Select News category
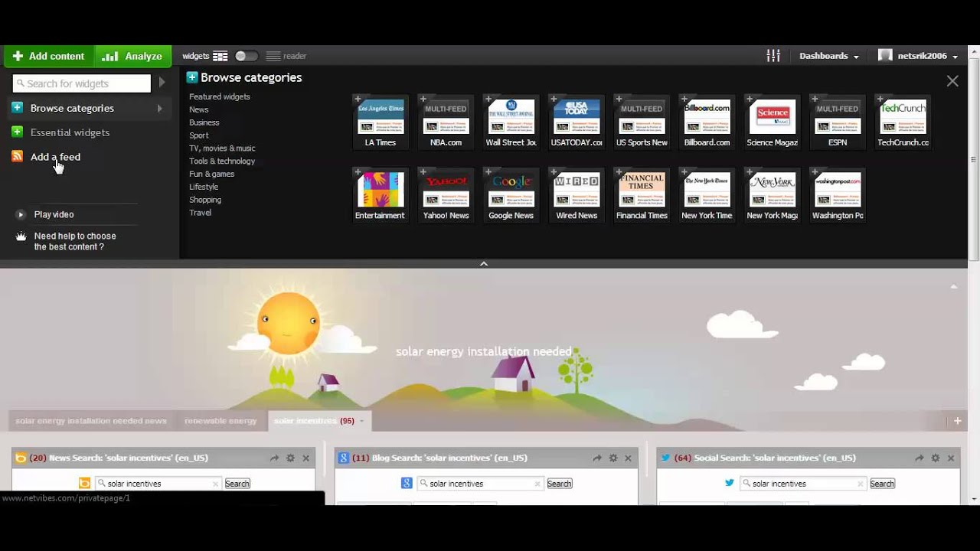This screenshot has width=980, height=551. pyautogui.click(x=199, y=109)
